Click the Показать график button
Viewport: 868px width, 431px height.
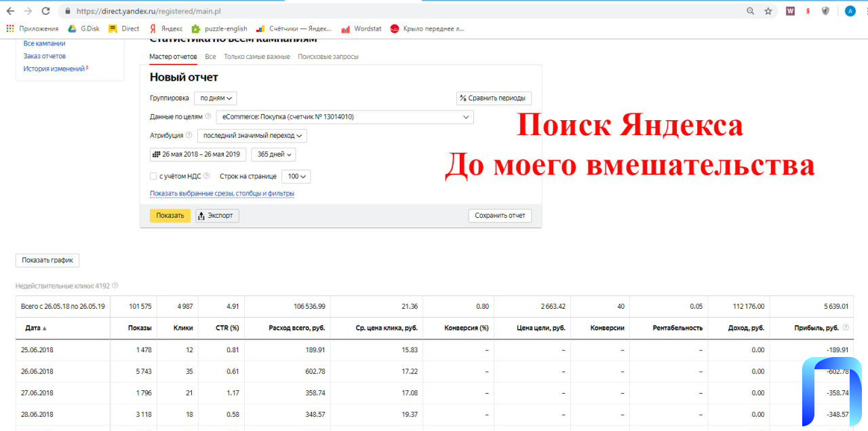click(x=47, y=260)
